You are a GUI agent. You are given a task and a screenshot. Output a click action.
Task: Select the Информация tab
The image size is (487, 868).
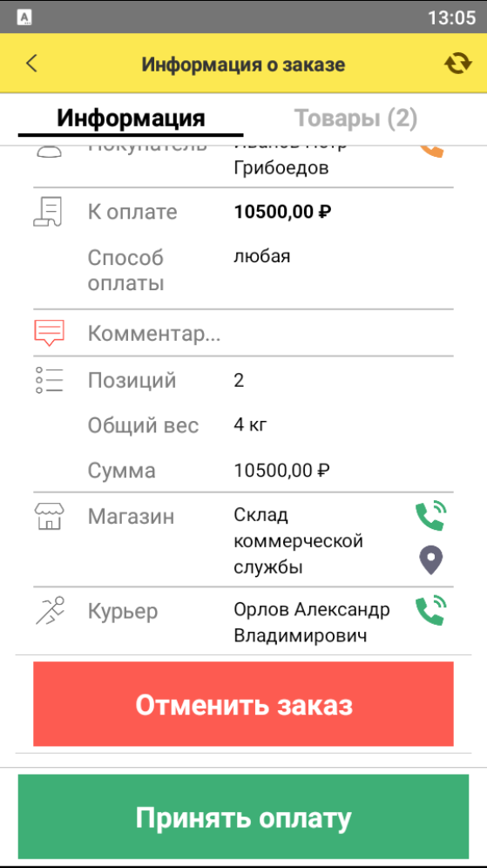(x=132, y=118)
